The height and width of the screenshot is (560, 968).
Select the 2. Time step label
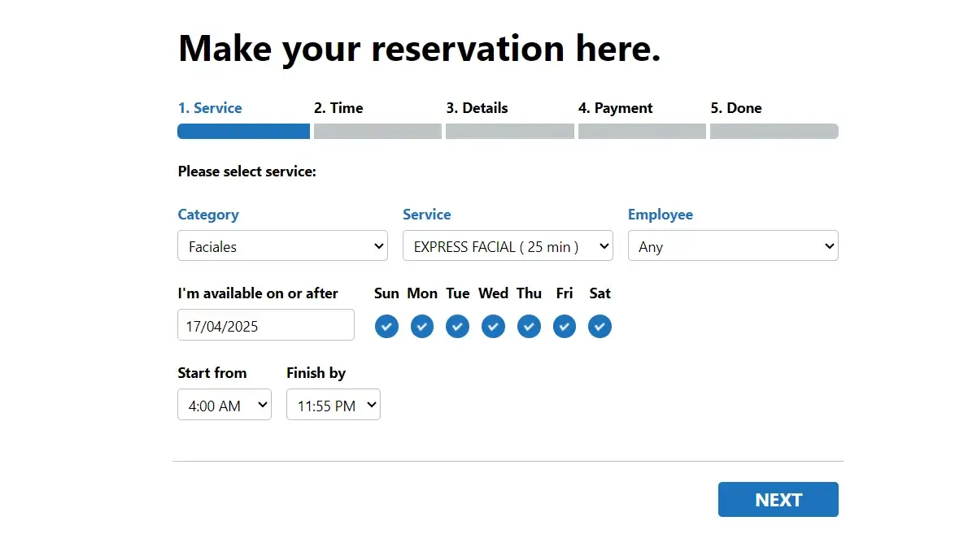[338, 108]
